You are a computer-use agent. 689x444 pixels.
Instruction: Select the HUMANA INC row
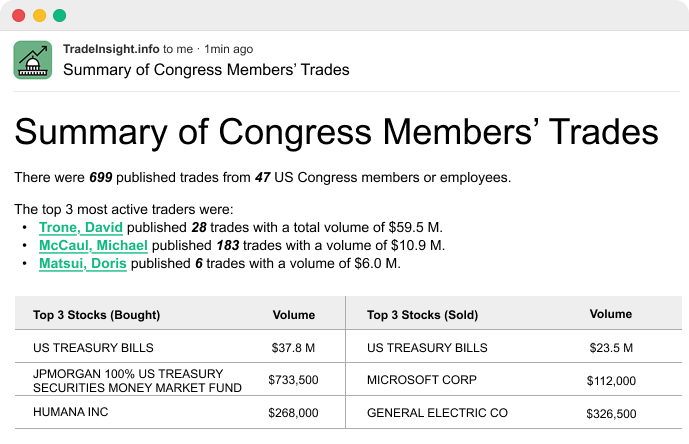[180, 412]
